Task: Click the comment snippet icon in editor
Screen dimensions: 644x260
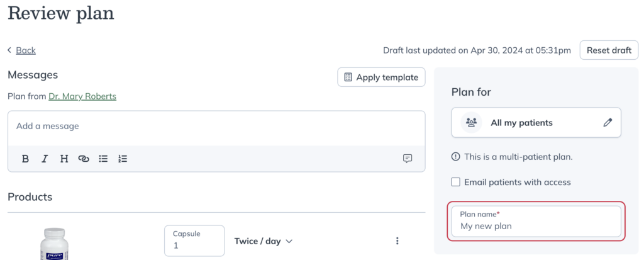Action: (x=408, y=159)
